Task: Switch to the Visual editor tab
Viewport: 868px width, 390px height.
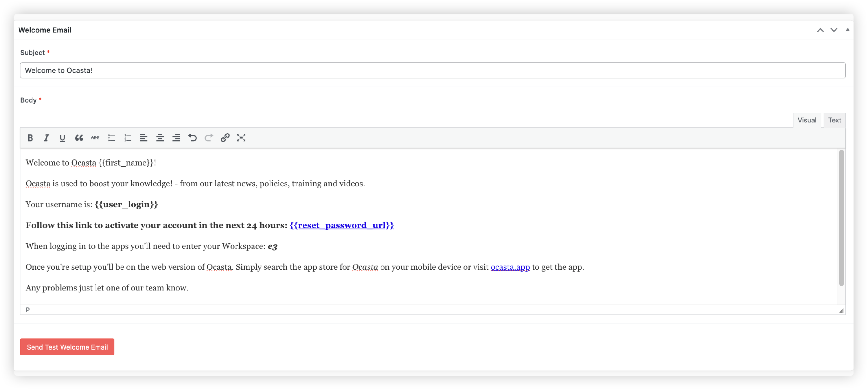Action: 807,120
